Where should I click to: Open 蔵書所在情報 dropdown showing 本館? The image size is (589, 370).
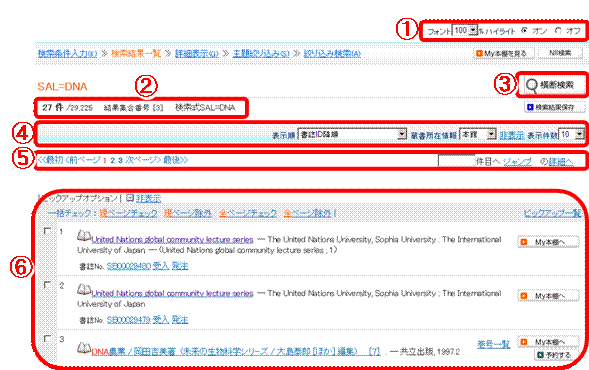click(x=478, y=134)
